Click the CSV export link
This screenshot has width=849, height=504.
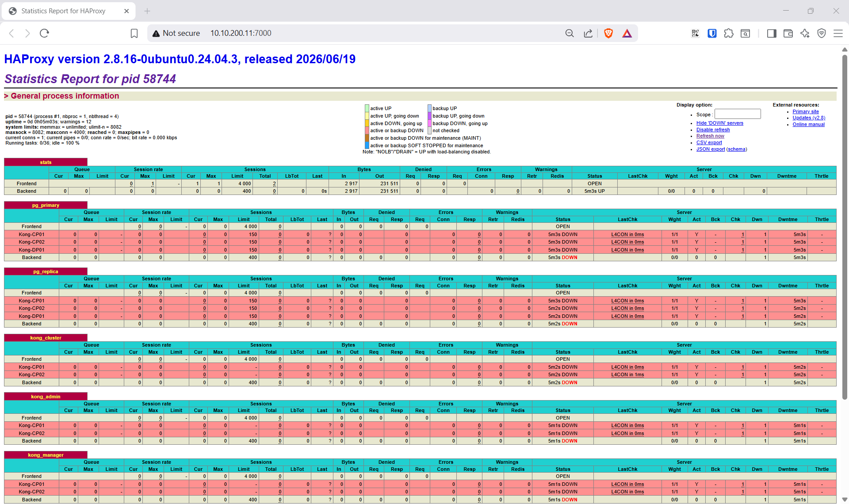click(709, 142)
